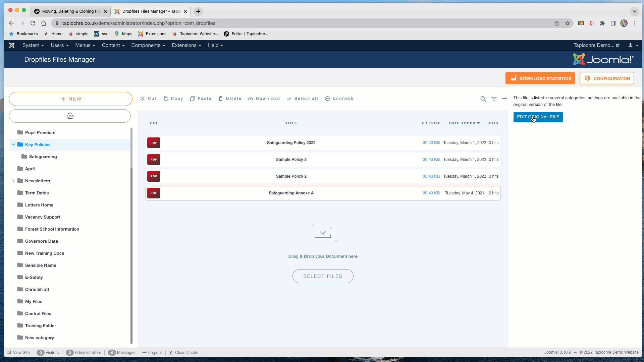This screenshot has width=644, height=362.
Task: Click the Joomla logo icon in admin menu
Action: coord(12,45)
